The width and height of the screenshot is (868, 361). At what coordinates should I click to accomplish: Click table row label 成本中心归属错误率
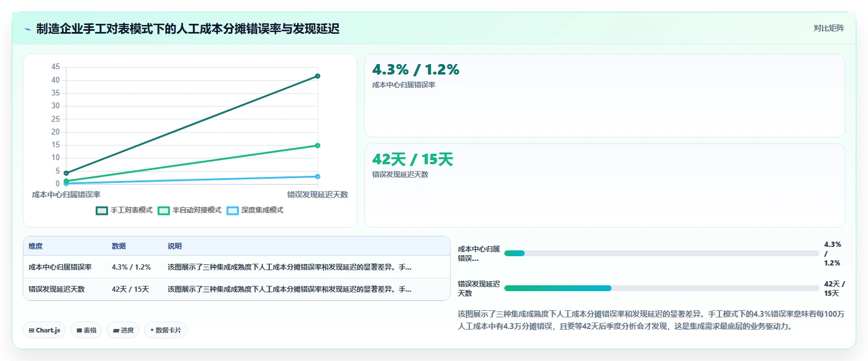coord(60,267)
